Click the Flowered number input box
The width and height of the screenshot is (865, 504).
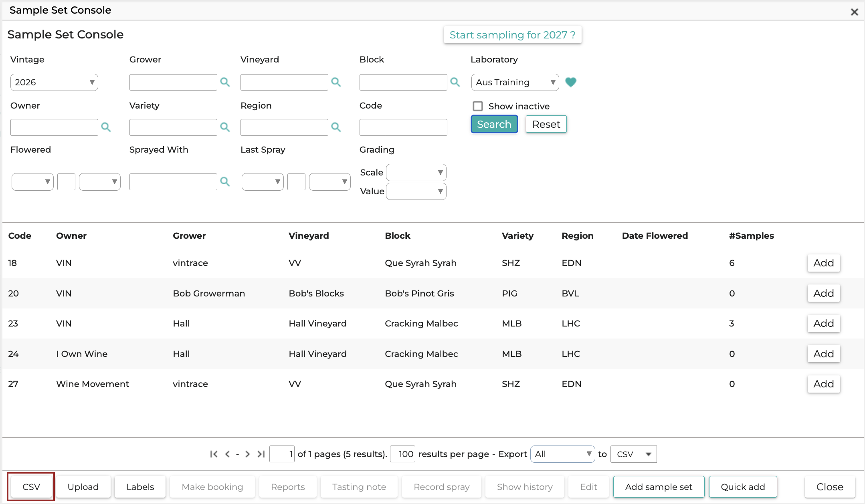[x=66, y=181]
